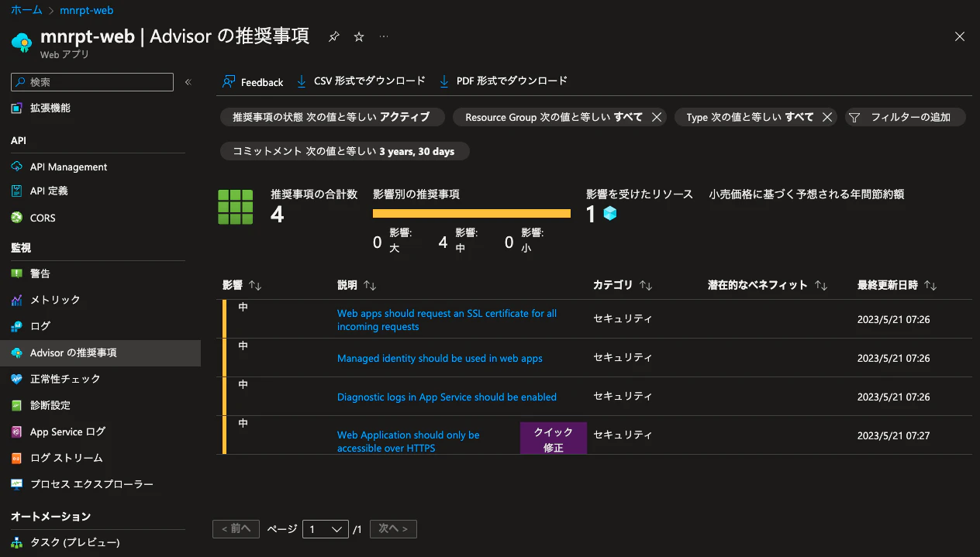
Task: Click the affected resources cube icon
Action: click(610, 213)
